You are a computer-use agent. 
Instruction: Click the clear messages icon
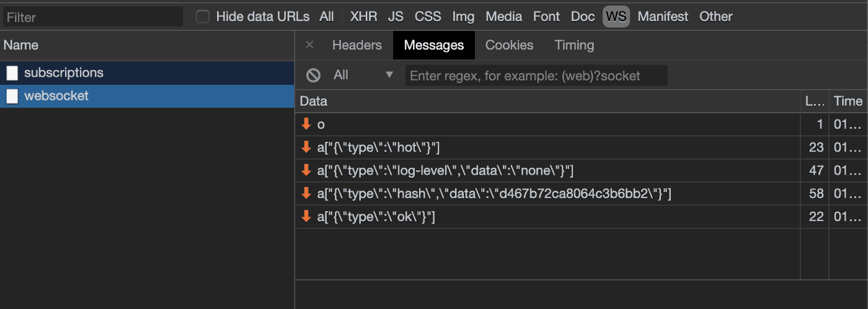click(x=314, y=76)
